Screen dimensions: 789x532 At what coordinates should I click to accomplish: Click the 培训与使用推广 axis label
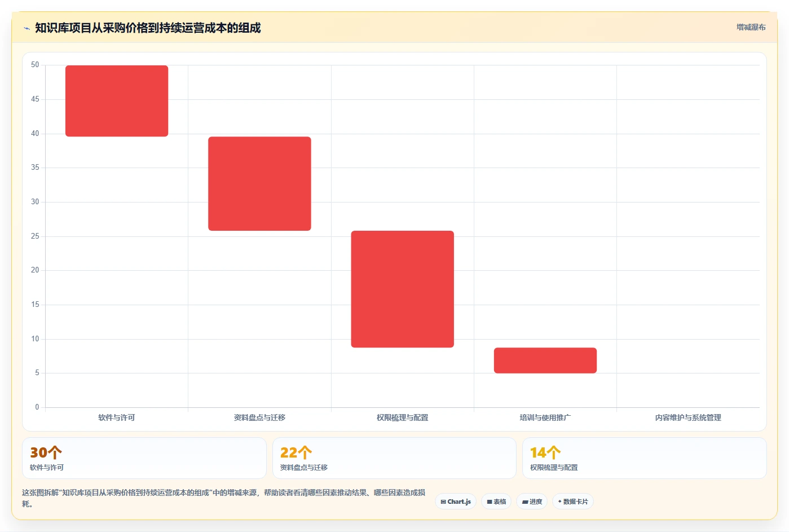[x=545, y=417]
